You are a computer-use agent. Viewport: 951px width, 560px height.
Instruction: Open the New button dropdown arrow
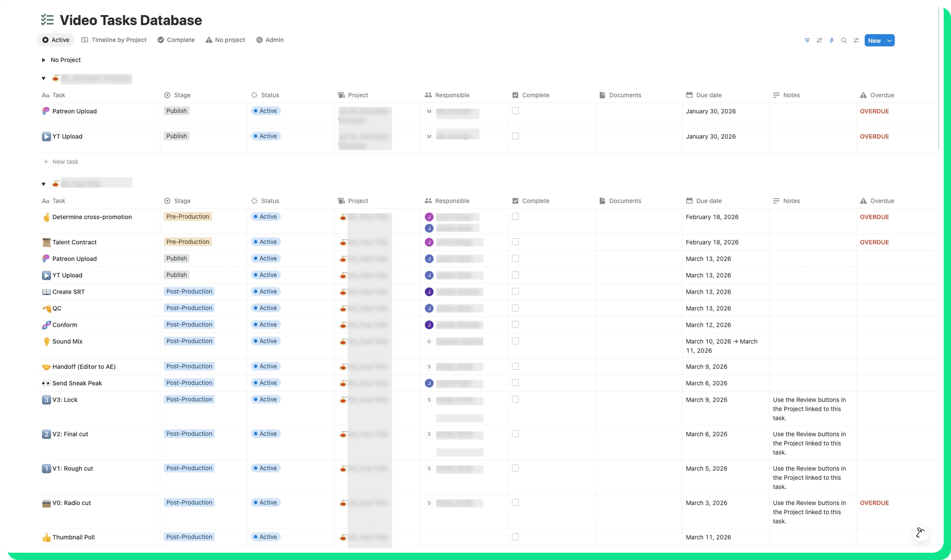click(889, 41)
